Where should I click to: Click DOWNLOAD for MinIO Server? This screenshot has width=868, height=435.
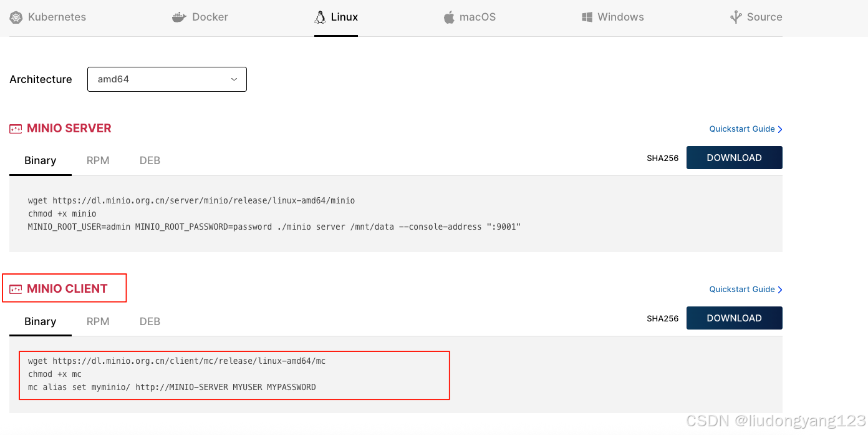click(x=734, y=157)
